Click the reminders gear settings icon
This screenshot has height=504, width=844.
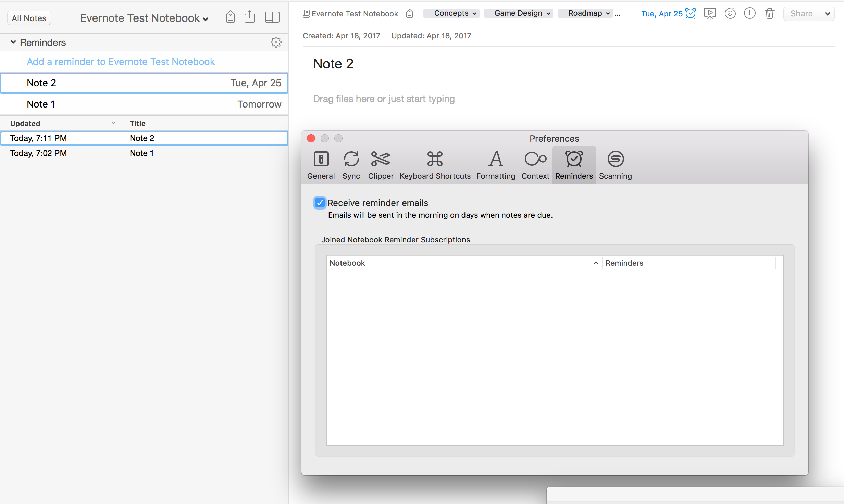coord(276,42)
